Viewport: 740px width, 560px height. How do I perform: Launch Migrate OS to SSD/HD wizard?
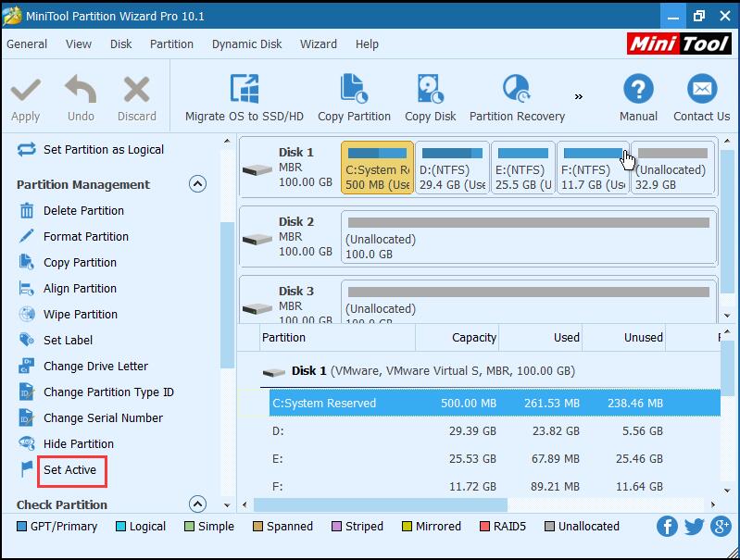(244, 98)
